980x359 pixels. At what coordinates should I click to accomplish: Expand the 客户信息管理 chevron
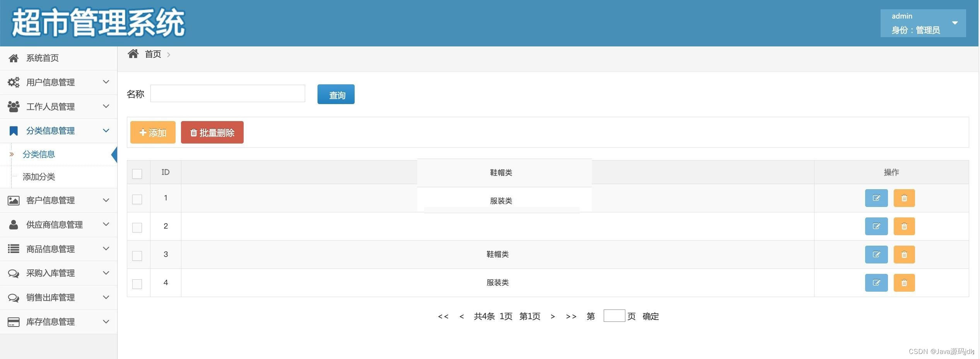point(106,200)
